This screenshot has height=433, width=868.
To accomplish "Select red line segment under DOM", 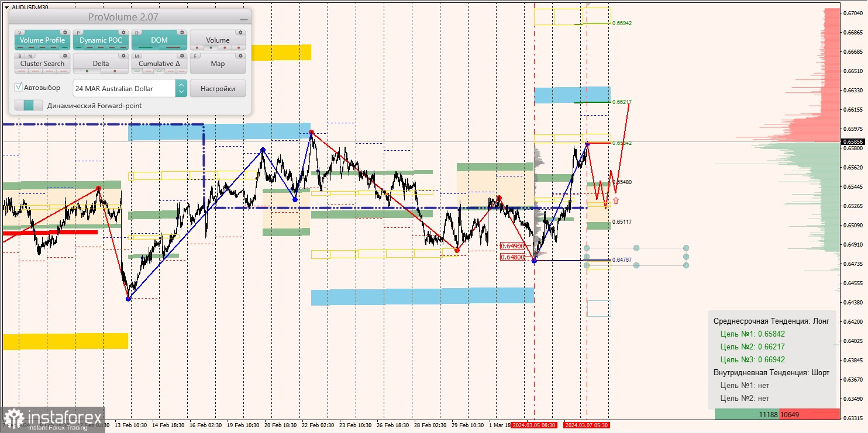I will 173,48.
